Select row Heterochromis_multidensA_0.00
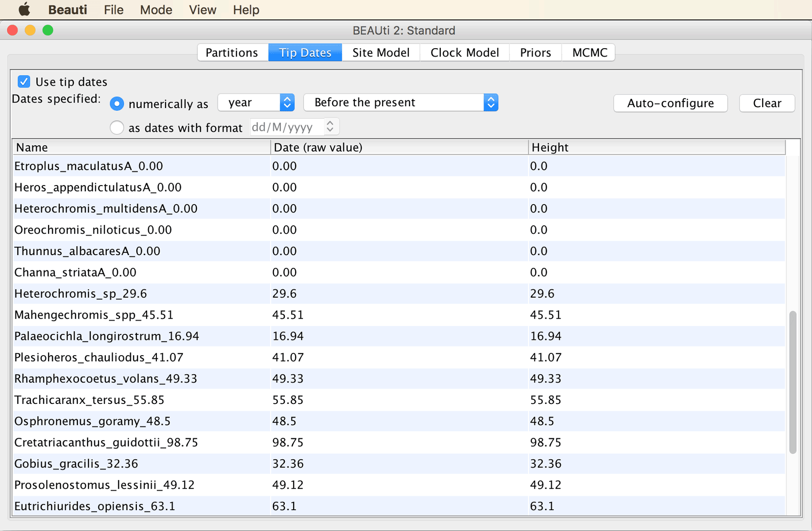This screenshot has height=531, width=812. point(399,209)
